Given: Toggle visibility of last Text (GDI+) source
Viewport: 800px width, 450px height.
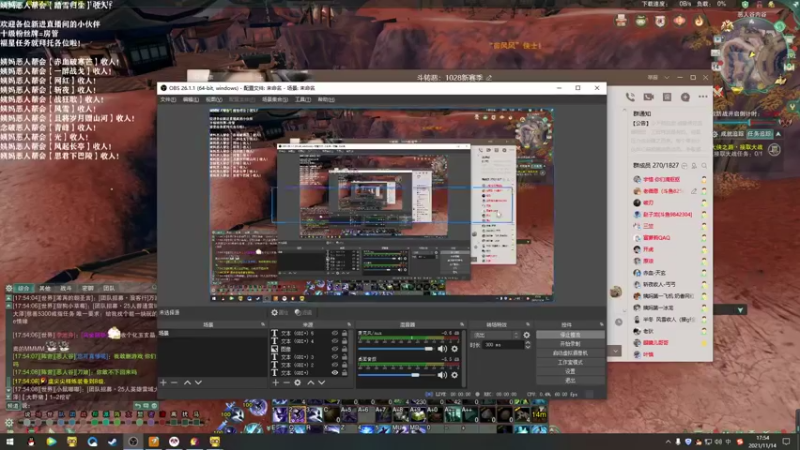Looking at the screenshot, I should (335, 372).
